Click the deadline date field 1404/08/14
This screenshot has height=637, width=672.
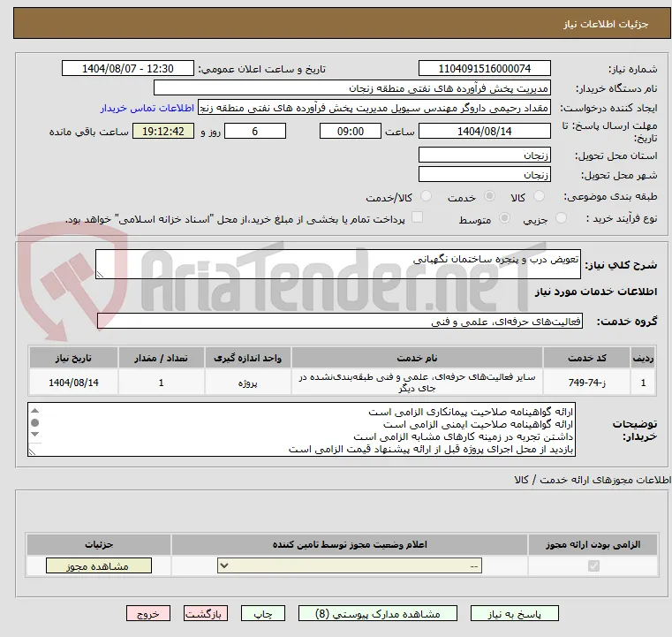point(484,131)
